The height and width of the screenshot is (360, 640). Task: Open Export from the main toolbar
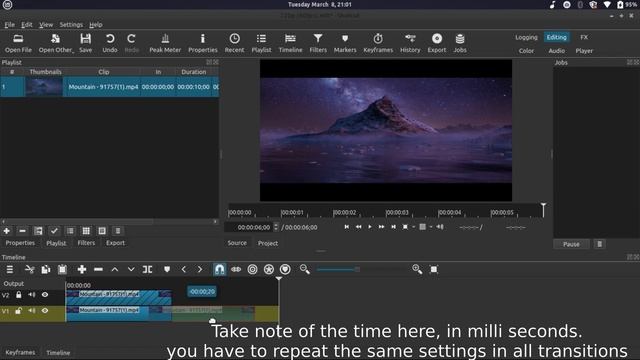pyautogui.click(x=437, y=43)
